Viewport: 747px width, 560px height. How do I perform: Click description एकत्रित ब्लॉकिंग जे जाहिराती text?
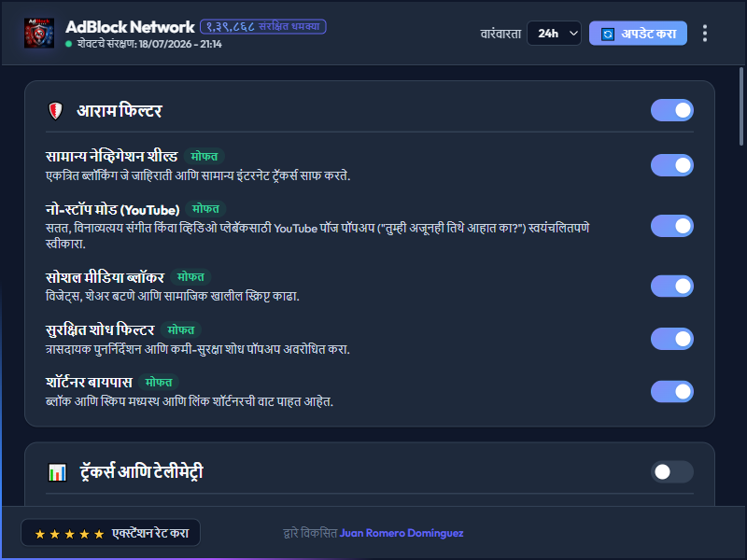pyautogui.click(x=198, y=175)
